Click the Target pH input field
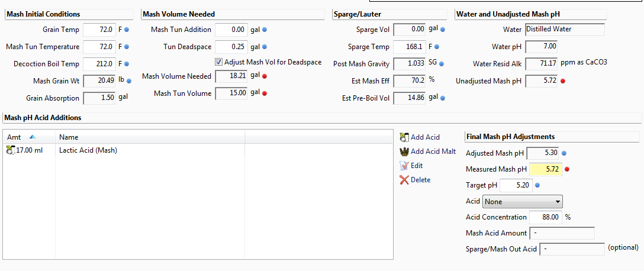Image resolution: width=644 pixels, height=271 pixels. coord(516,185)
